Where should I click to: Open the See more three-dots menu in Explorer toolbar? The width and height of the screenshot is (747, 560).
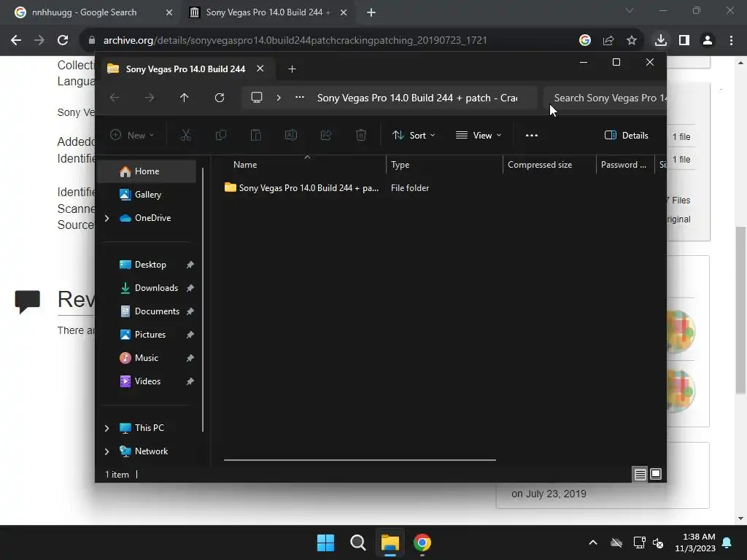[x=532, y=136]
